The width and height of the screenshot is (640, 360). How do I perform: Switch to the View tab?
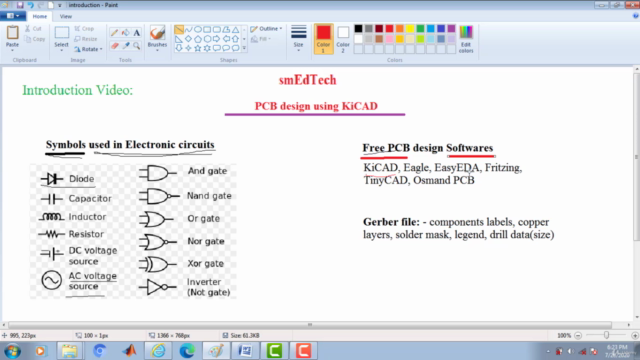[x=66, y=16]
